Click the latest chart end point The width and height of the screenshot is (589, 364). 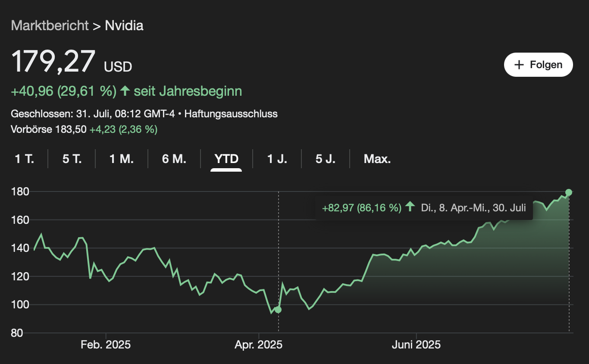[x=569, y=192]
